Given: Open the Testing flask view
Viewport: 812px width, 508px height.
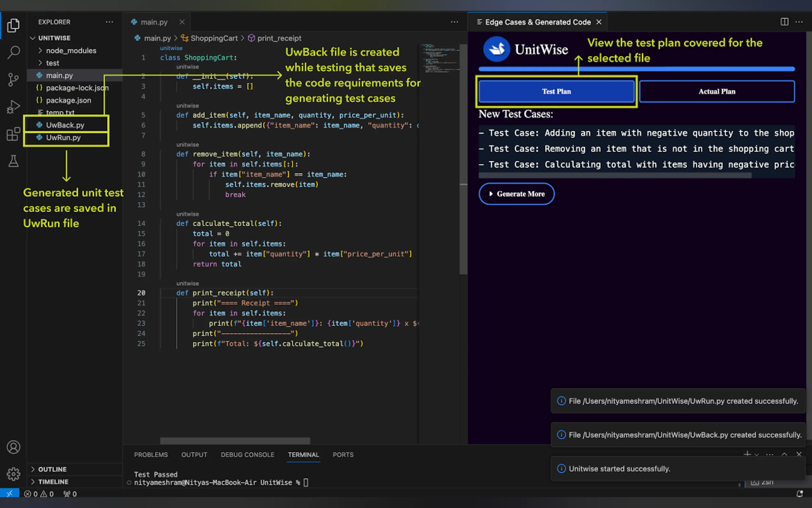Looking at the screenshot, I should click(x=13, y=161).
